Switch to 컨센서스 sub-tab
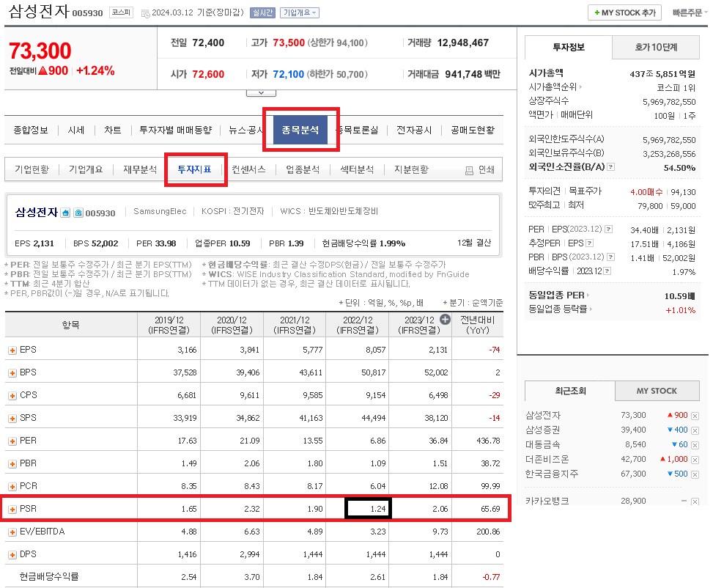This screenshot has height=588, width=713. (248, 169)
